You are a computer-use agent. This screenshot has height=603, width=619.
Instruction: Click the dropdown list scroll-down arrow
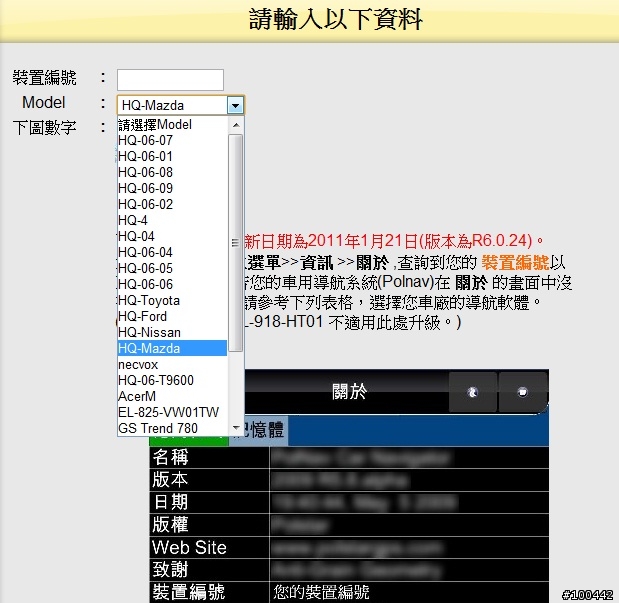236,428
